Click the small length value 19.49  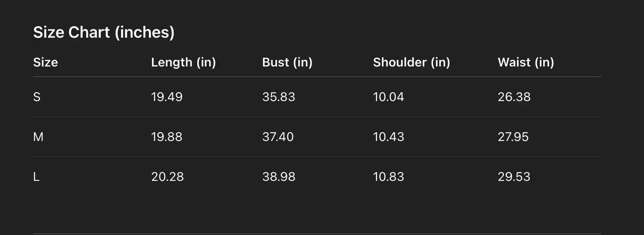[x=167, y=97]
